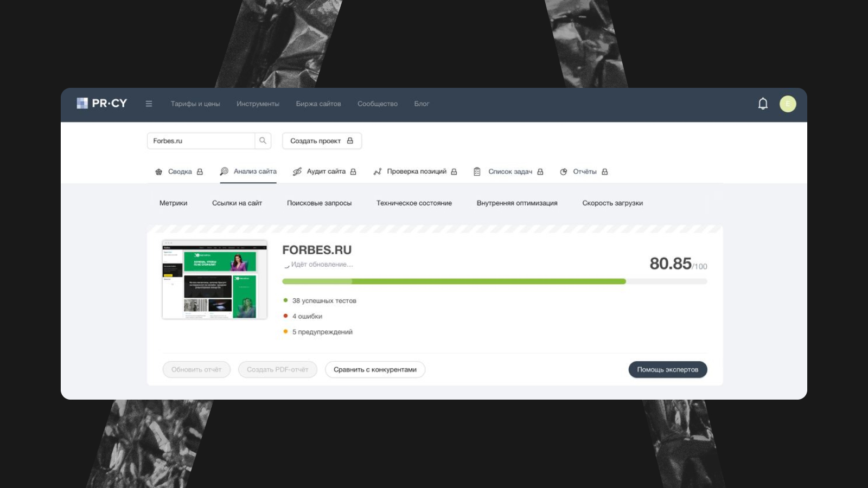Switch to Проверка позиций tab

coord(416,172)
